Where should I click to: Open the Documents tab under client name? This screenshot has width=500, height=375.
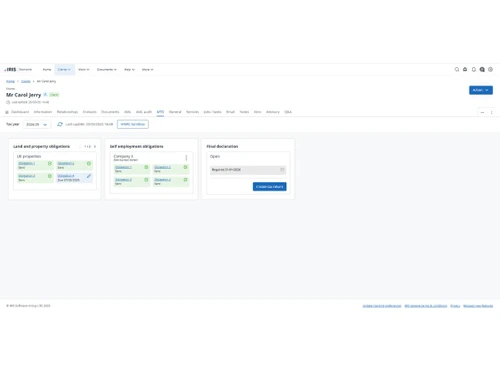click(110, 112)
